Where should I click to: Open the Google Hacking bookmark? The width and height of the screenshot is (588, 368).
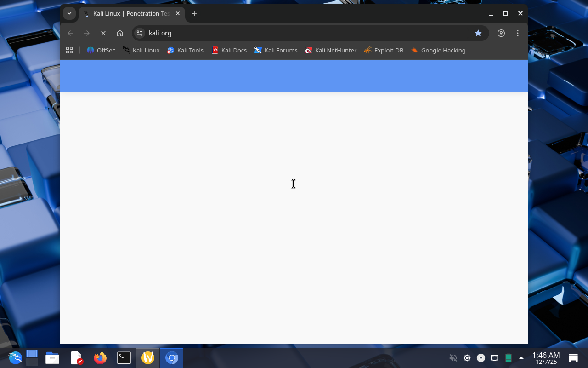(x=441, y=50)
